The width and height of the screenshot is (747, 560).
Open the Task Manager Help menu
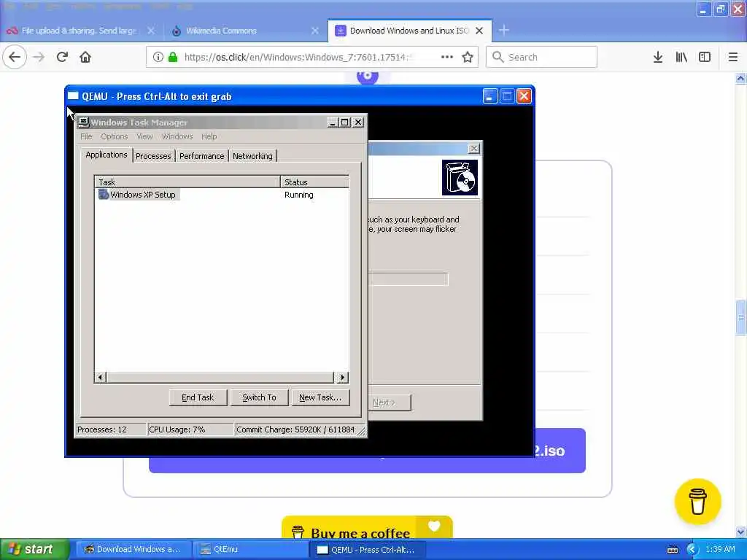point(209,136)
